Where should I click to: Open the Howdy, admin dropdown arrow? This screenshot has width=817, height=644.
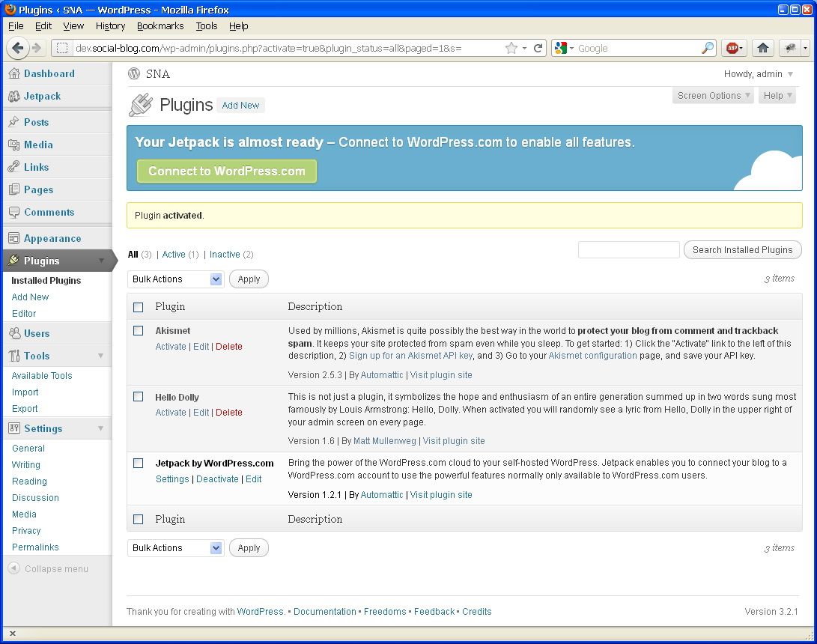791,74
